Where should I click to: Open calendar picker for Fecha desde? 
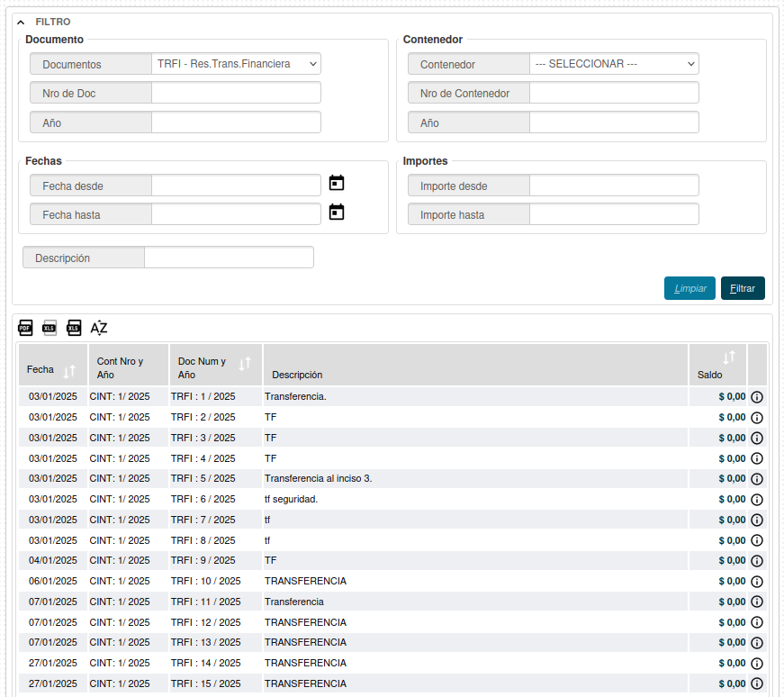coord(337,183)
